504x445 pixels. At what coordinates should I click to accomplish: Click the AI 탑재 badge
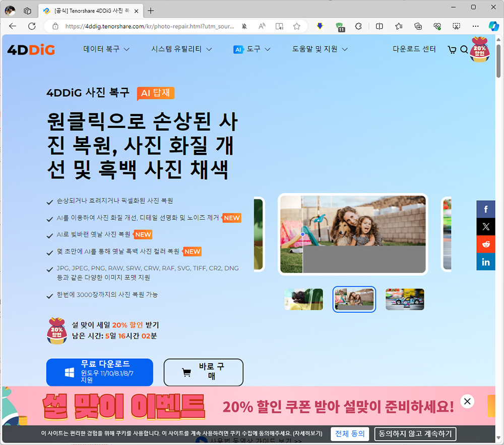click(x=156, y=93)
